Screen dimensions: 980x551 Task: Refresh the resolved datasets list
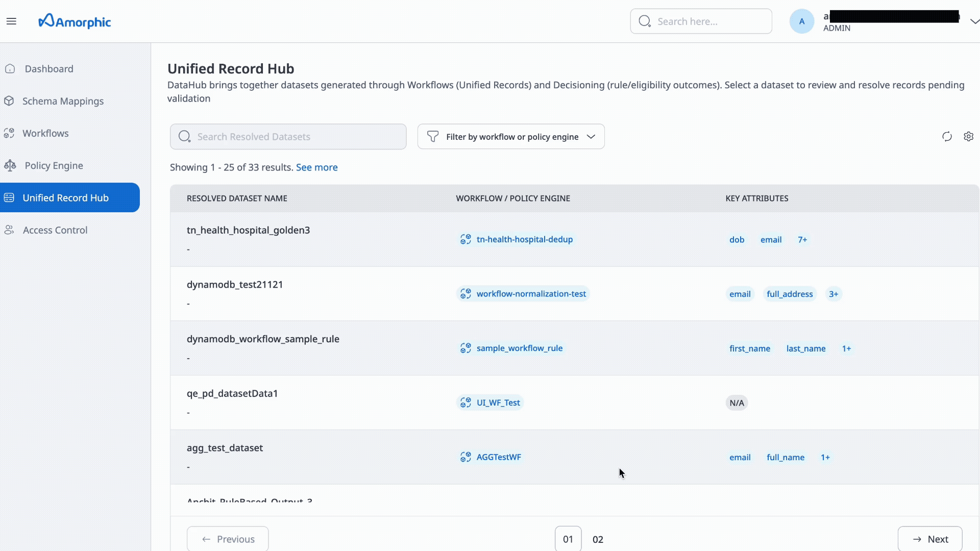click(x=947, y=136)
